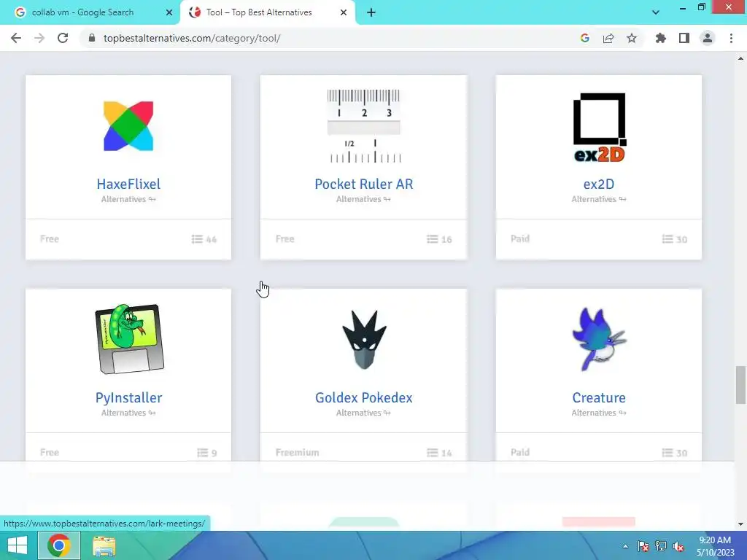Click the Creature bird logo
The image size is (747, 560).
pyautogui.click(x=600, y=339)
